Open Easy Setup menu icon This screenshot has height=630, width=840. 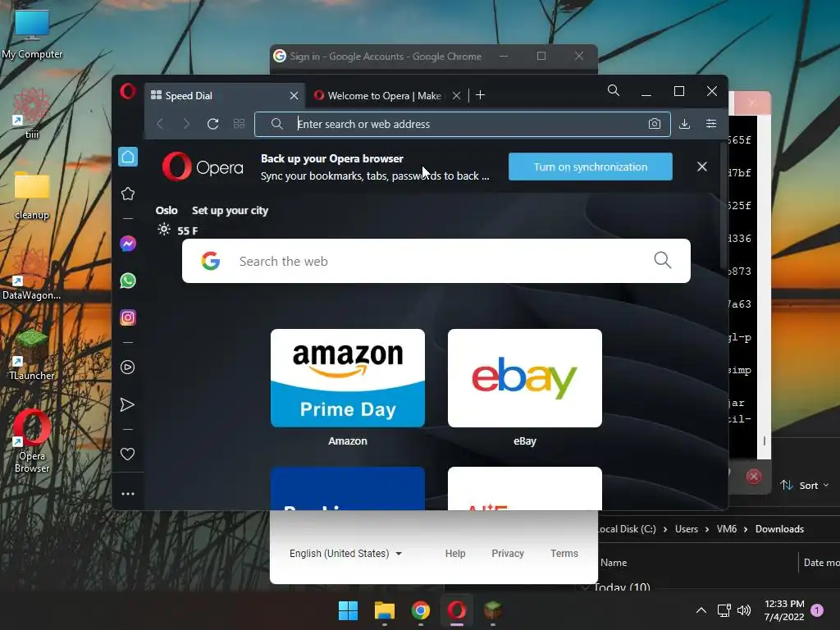tap(711, 124)
